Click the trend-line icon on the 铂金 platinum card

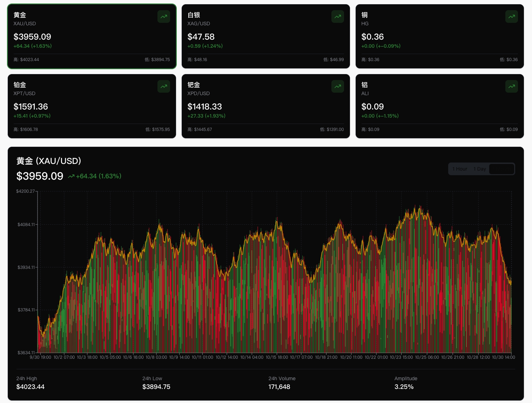pos(163,86)
